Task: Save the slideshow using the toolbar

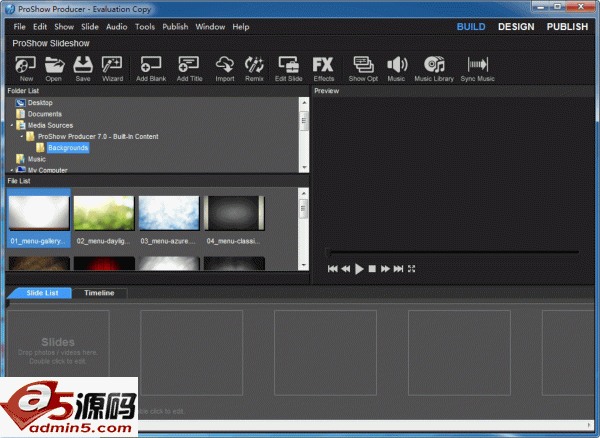Action: click(83, 69)
